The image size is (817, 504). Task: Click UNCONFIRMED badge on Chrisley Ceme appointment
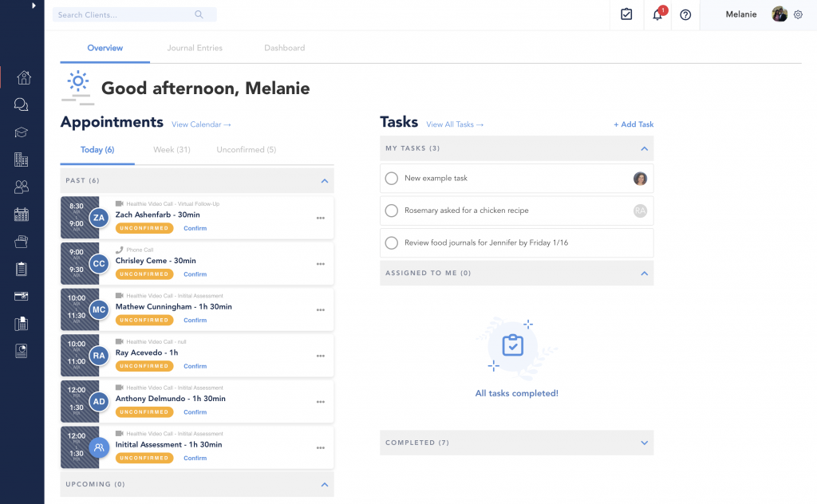click(x=144, y=274)
